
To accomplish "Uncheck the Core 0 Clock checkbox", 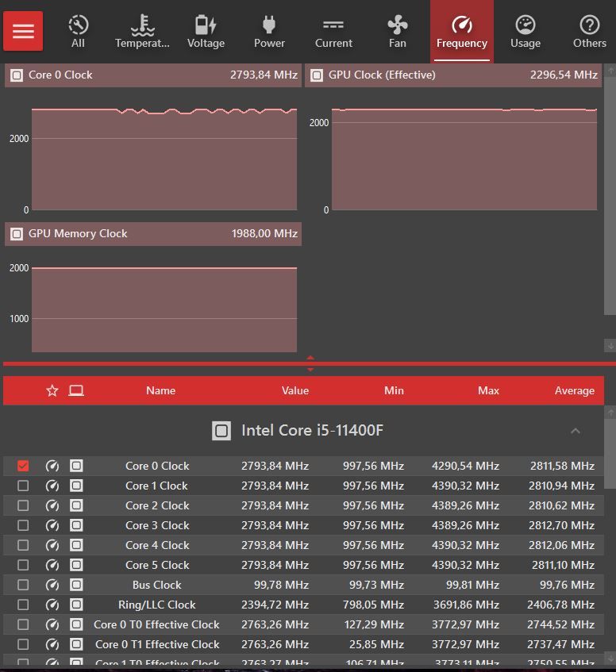I will coord(23,466).
